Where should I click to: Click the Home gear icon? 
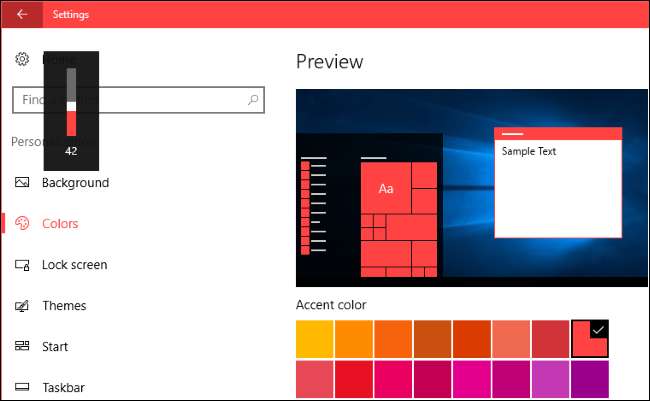click(x=22, y=59)
